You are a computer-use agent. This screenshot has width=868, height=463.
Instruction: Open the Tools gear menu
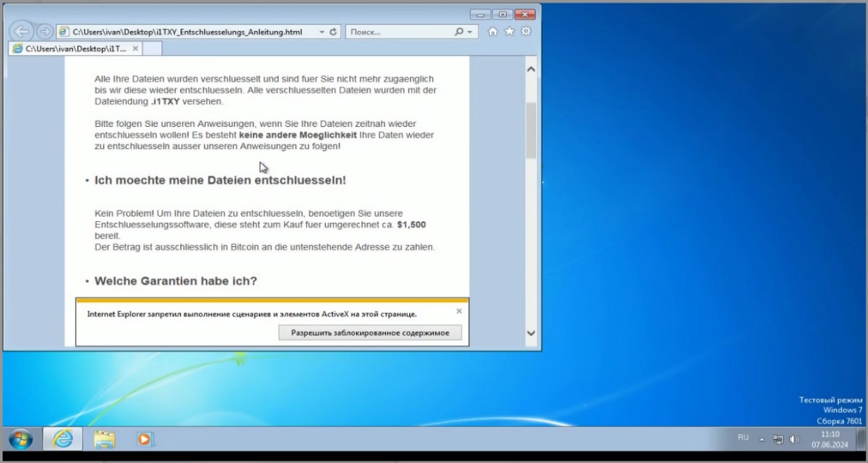coord(526,32)
